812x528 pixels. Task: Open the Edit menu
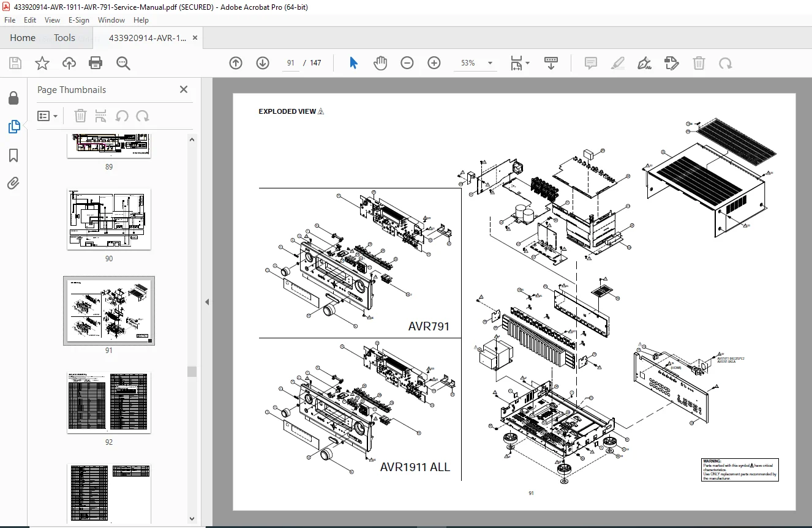(30, 20)
